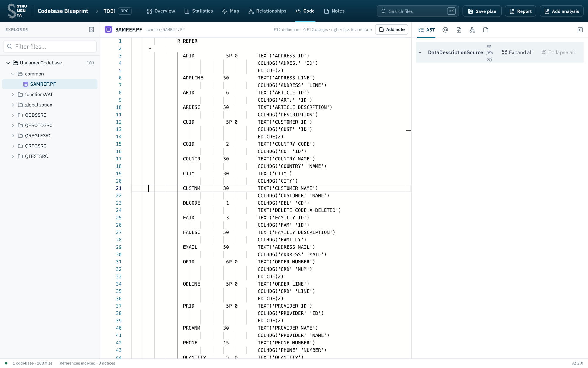Switch to the Overview tab
Screen dimensions: 588x368
pyautogui.click(x=161, y=11)
